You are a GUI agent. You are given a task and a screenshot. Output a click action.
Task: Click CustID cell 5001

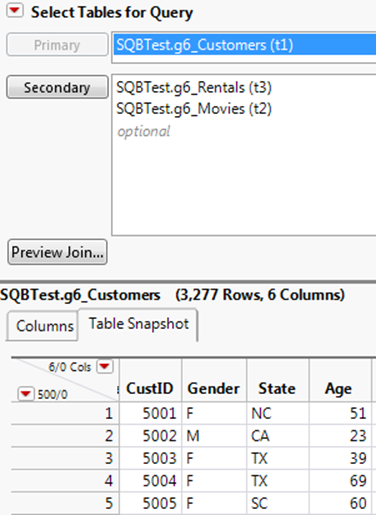tap(150, 413)
